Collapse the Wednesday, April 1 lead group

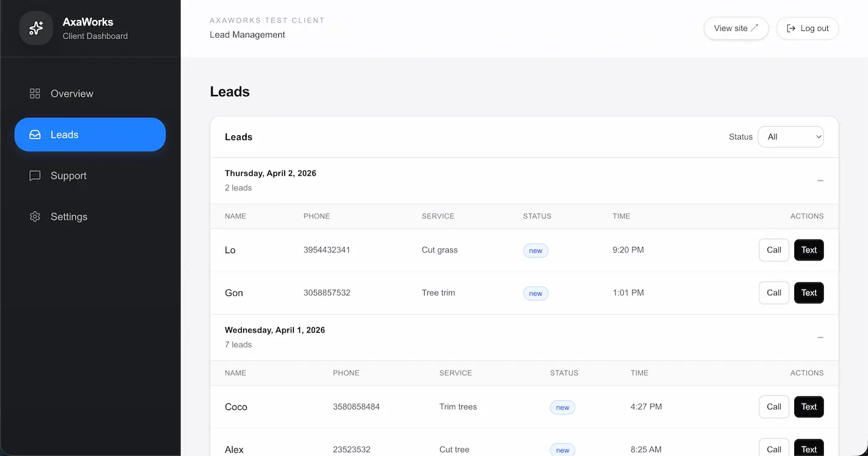pos(820,338)
